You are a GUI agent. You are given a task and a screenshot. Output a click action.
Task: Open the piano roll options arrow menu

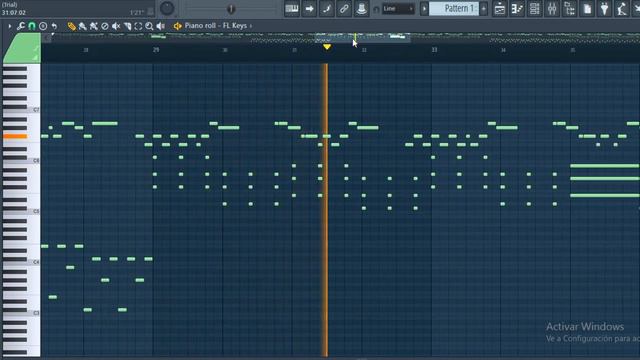click(x=9, y=26)
